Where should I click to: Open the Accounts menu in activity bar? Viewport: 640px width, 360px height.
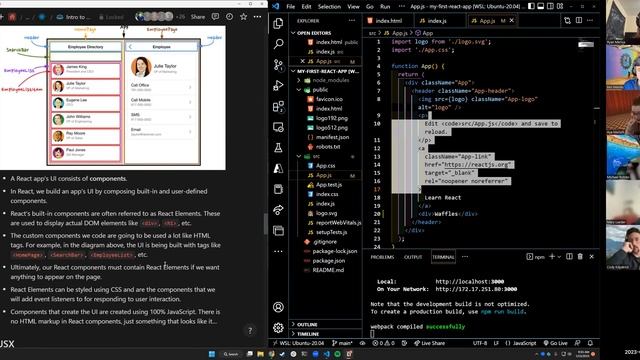(278, 307)
